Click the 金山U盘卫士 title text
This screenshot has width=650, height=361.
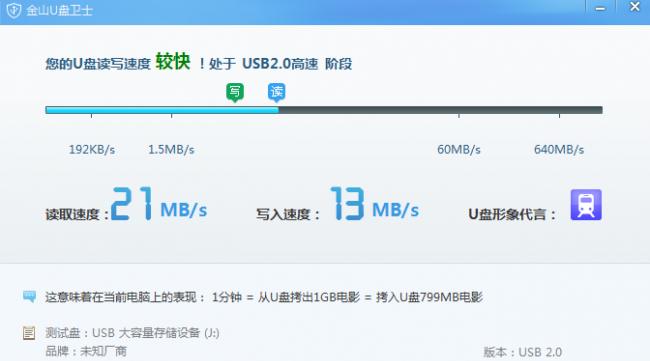point(59,10)
